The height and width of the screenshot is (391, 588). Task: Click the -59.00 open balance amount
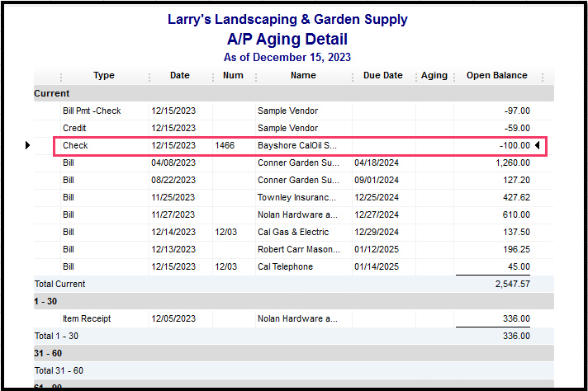tap(517, 128)
